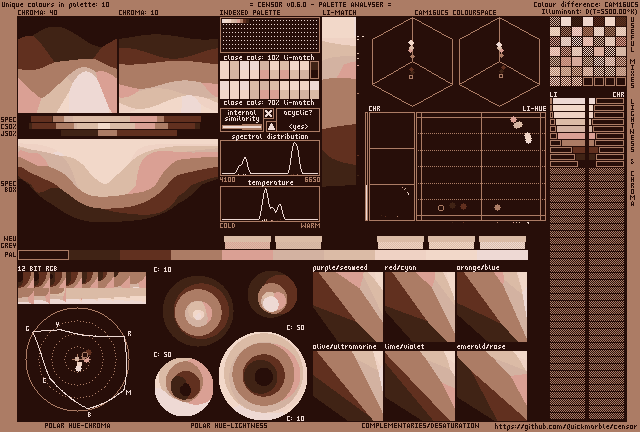This screenshot has width=640, height=432.
Task: Click the 'lime/violet' label
Action: point(404,346)
